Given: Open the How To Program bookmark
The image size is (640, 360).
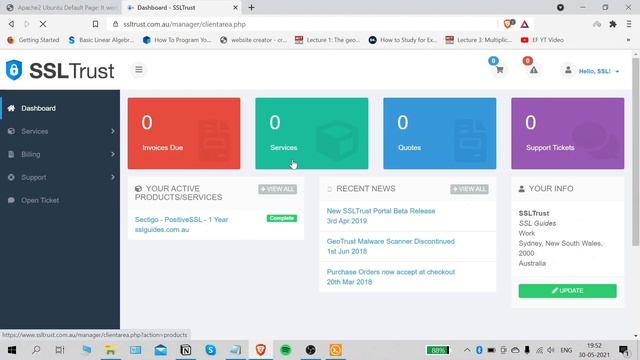Looking at the screenshot, I should 177,40.
